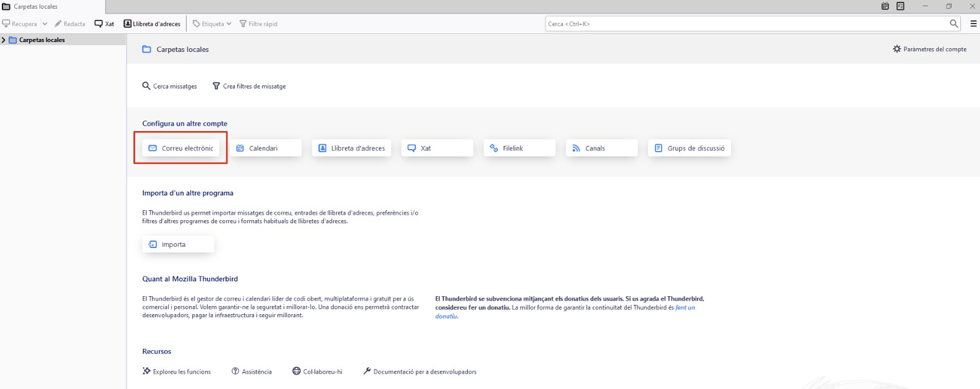Click the calendar icon on Calendari card

point(240,148)
